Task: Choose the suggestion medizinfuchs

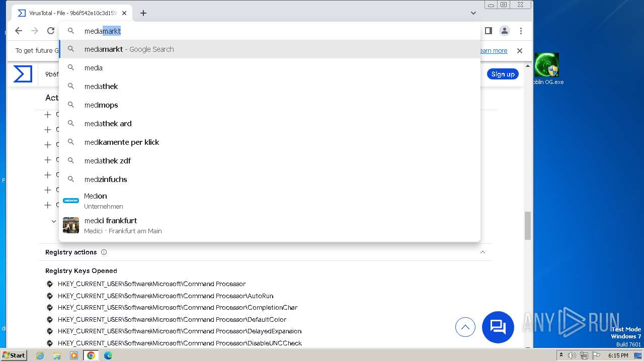Action: (x=270, y=179)
